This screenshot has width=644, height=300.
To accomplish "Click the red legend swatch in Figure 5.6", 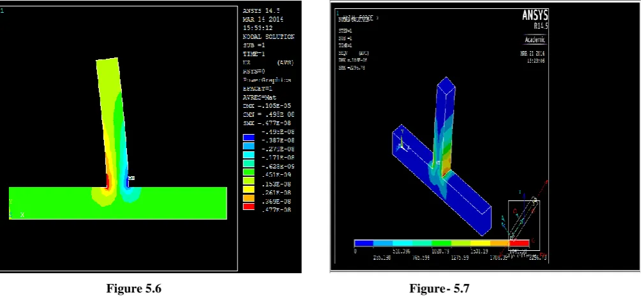I will point(249,206).
